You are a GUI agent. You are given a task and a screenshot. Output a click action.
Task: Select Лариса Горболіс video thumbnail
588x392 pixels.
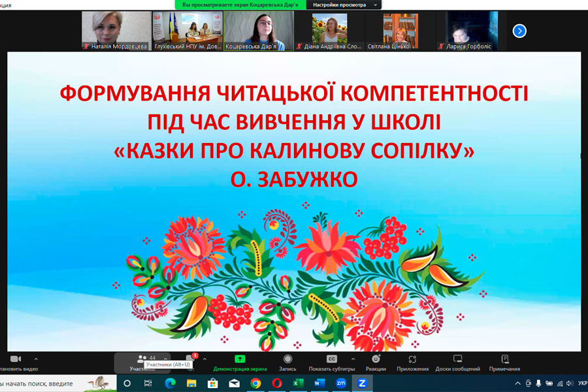click(471, 31)
